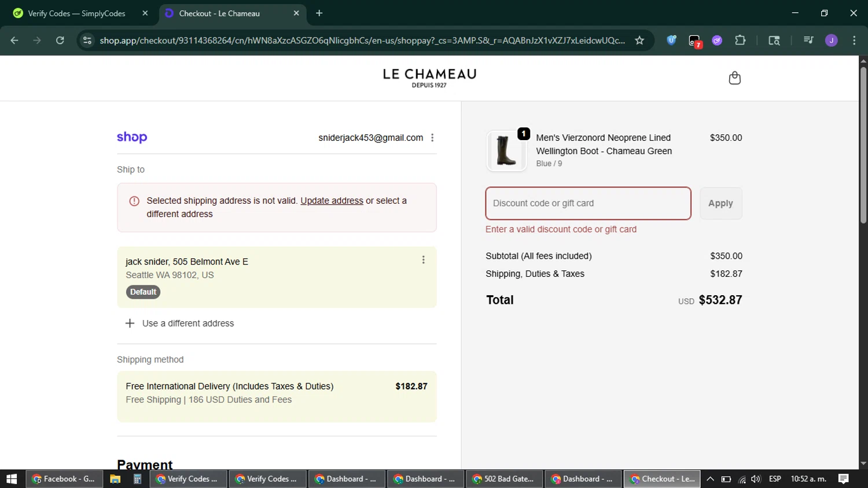This screenshot has width=868, height=488.
Task: Select Use a different address
Action: (188, 324)
